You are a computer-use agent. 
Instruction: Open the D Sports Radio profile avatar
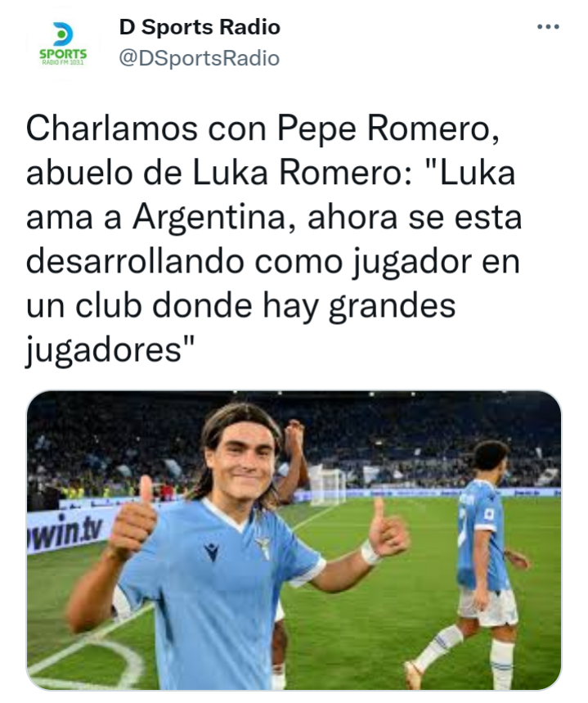(63, 43)
